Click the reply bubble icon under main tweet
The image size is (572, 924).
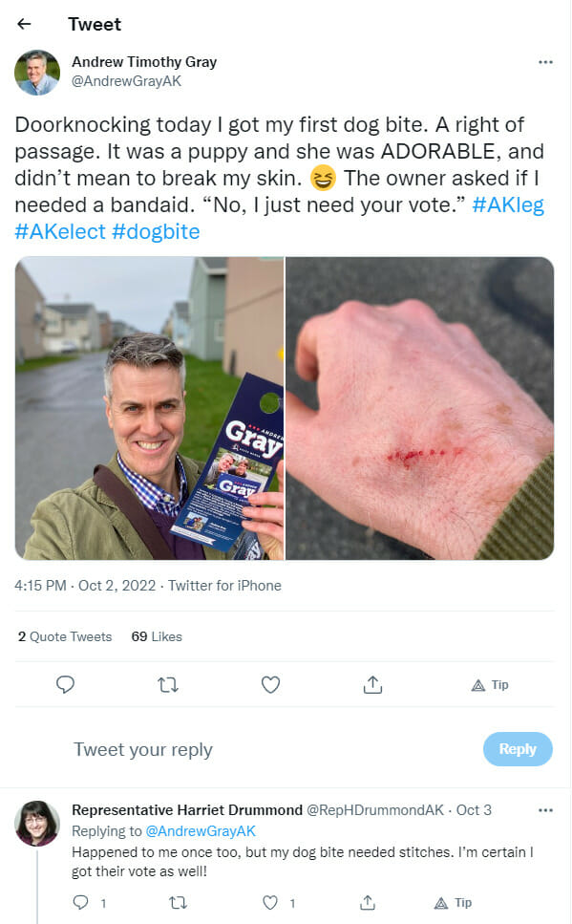(x=65, y=685)
